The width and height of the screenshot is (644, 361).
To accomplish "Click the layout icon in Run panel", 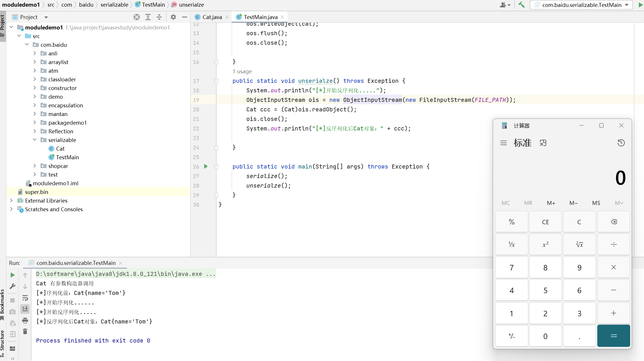I will (x=12, y=348).
